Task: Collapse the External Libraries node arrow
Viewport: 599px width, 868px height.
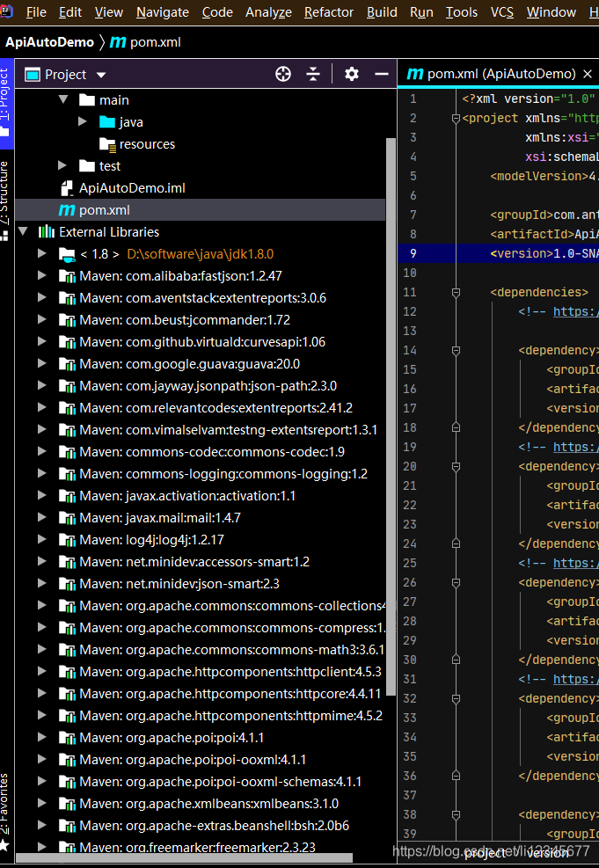Action: [23, 231]
